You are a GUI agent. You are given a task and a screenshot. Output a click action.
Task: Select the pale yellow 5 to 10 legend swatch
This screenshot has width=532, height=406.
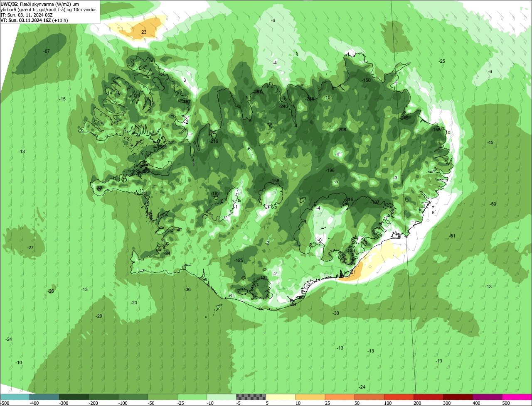point(281,397)
